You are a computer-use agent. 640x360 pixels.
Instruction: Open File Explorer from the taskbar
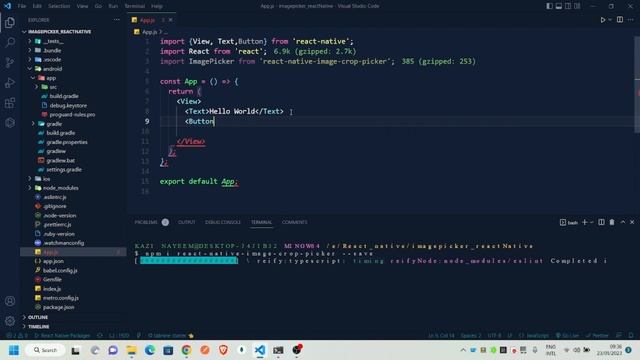click(131, 350)
